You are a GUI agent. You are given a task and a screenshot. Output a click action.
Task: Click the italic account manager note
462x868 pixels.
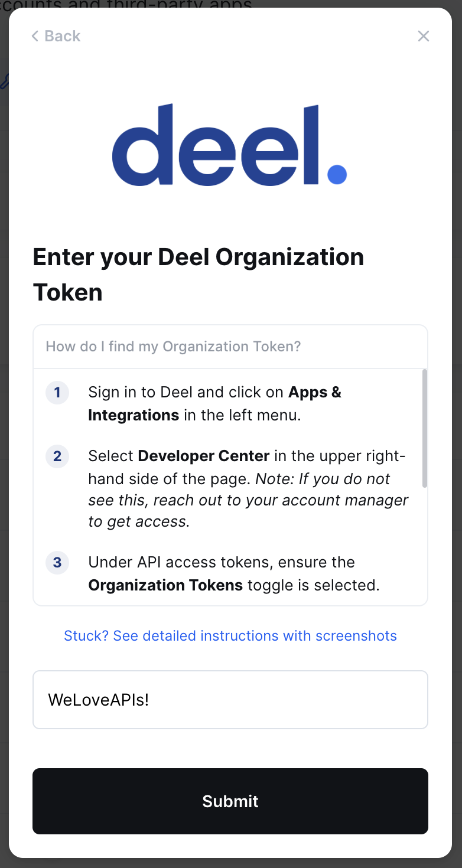click(248, 501)
